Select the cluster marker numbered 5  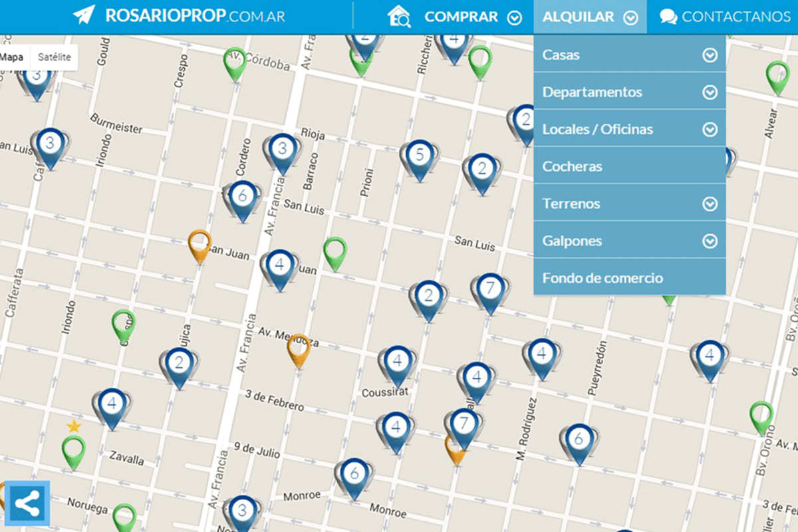(419, 160)
